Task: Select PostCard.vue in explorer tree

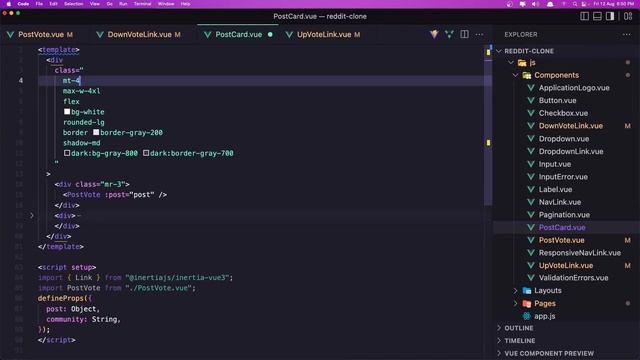Action: pos(562,227)
